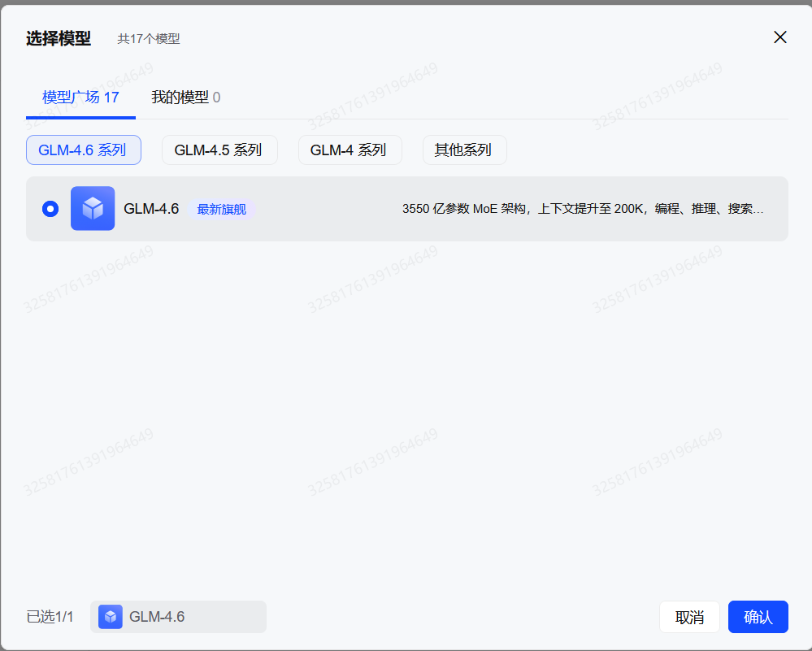The height and width of the screenshot is (651, 812).
Task: Click the cube icon in the selected chip
Action: click(x=111, y=617)
